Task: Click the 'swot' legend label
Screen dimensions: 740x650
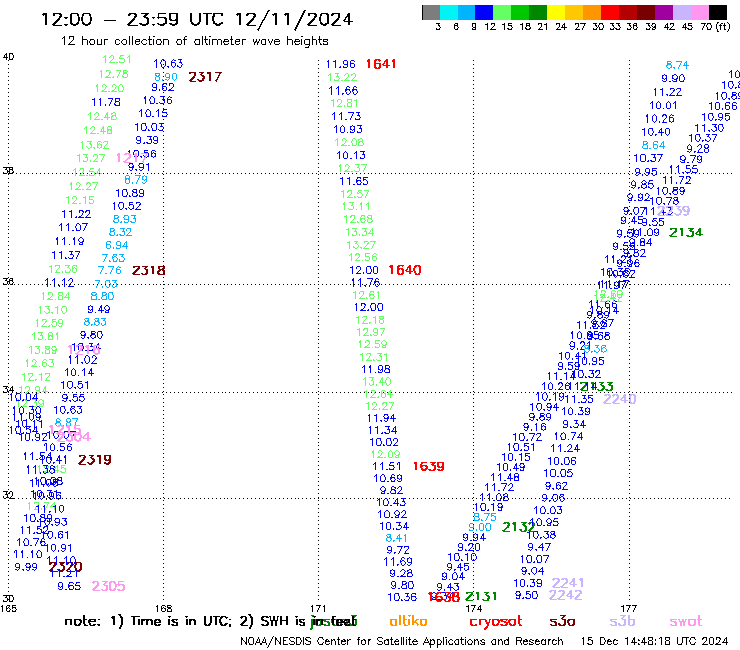Action: [686, 621]
